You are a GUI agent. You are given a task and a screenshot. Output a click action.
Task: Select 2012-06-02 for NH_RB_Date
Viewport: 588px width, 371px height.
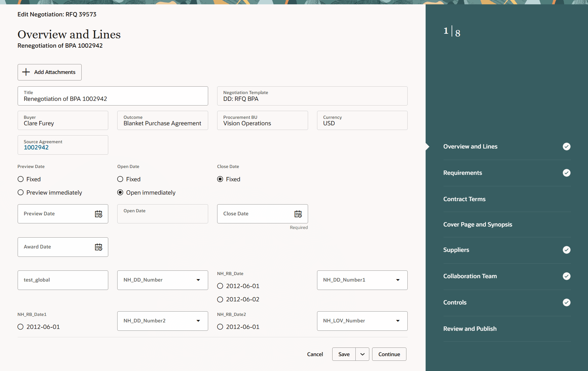220,299
